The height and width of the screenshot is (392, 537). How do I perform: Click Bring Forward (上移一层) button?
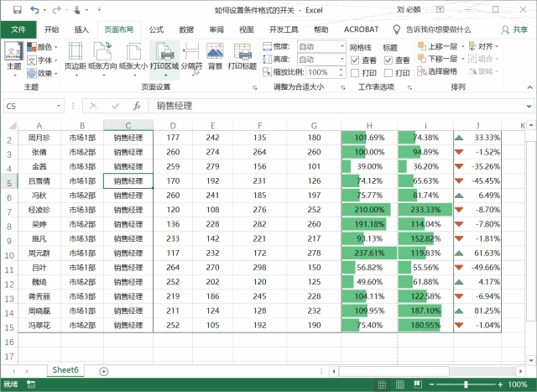click(x=438, y=46)
